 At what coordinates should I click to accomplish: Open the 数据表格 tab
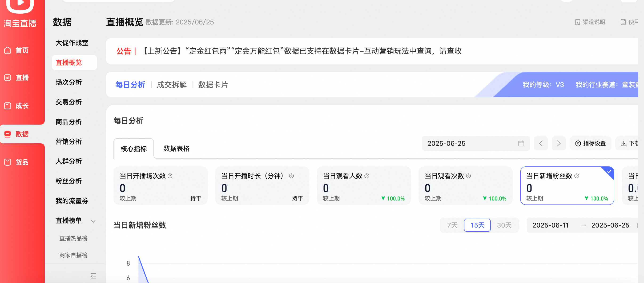pyautogui.click(x=177, y=149)
